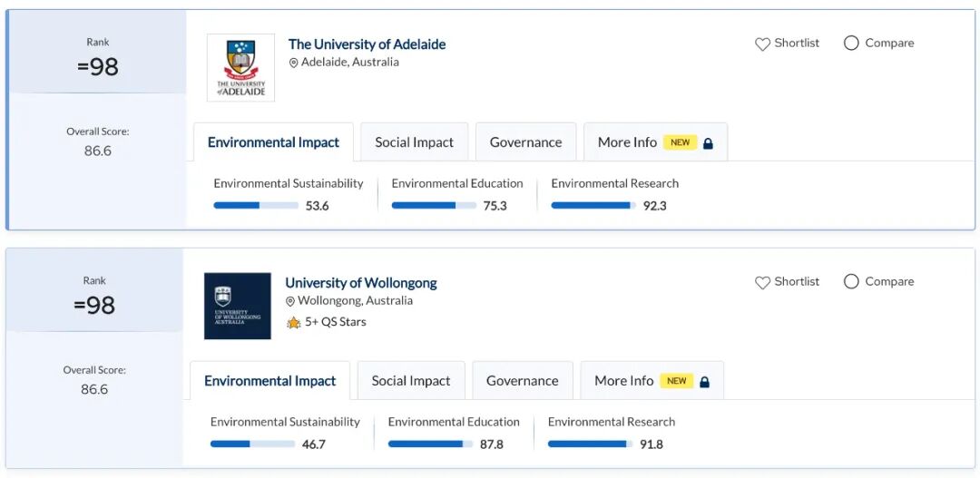Click the University of Adelaide crest logo
The width and height of the screenshot is (980, 478).
[240, 67]
